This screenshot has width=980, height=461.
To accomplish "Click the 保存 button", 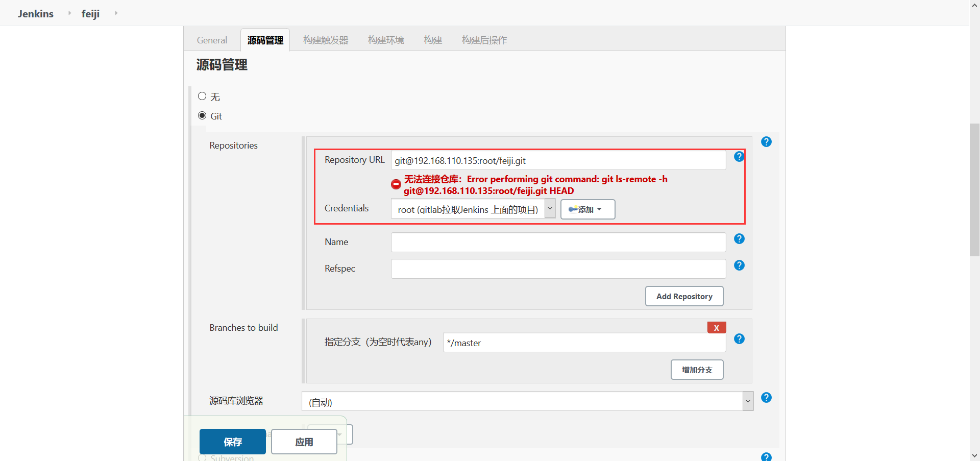I will pos(233,442).
